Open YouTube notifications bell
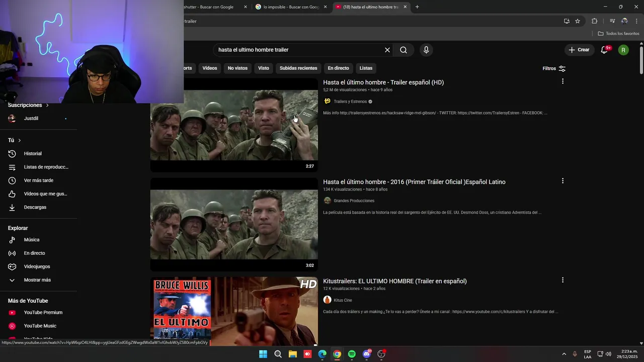The width and height of the screenshot is (644, 362). click(604, 50)
